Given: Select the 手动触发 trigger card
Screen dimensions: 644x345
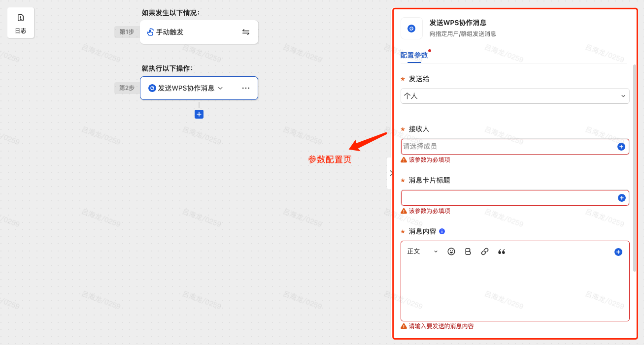Looking at the screenshot, I should [x=192, y=32].
